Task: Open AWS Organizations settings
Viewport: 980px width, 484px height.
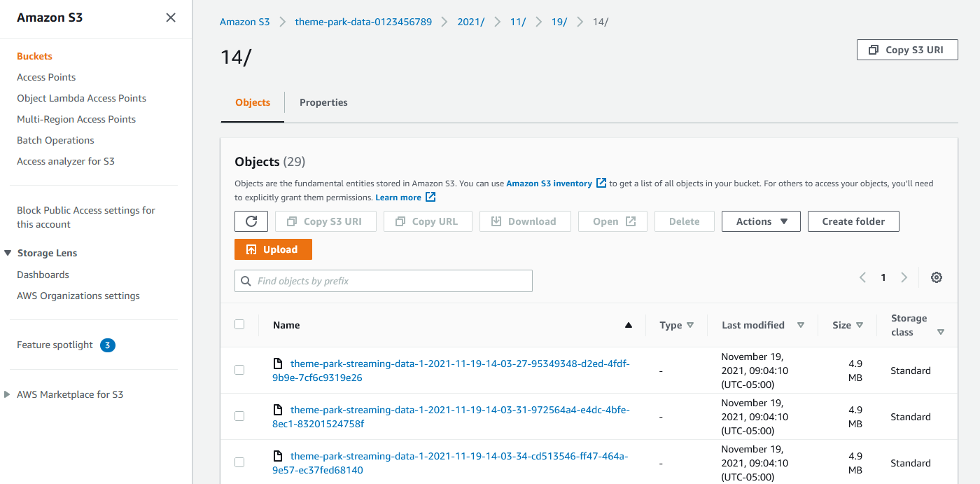Action: pos(78,296)
